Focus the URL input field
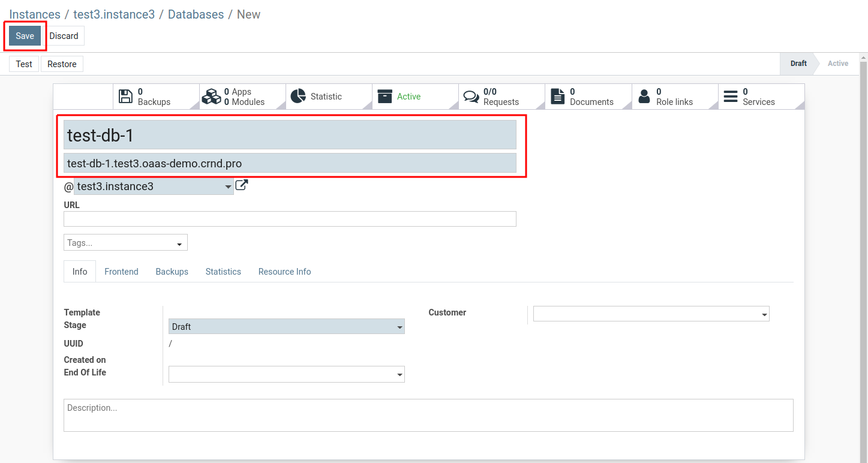868x463 pixels. click(290, 219)
